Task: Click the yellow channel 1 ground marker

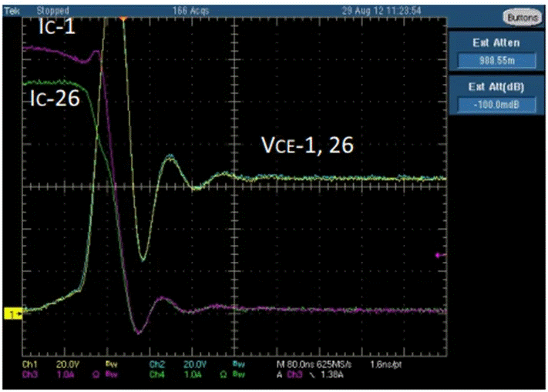Action: [13, 314]
